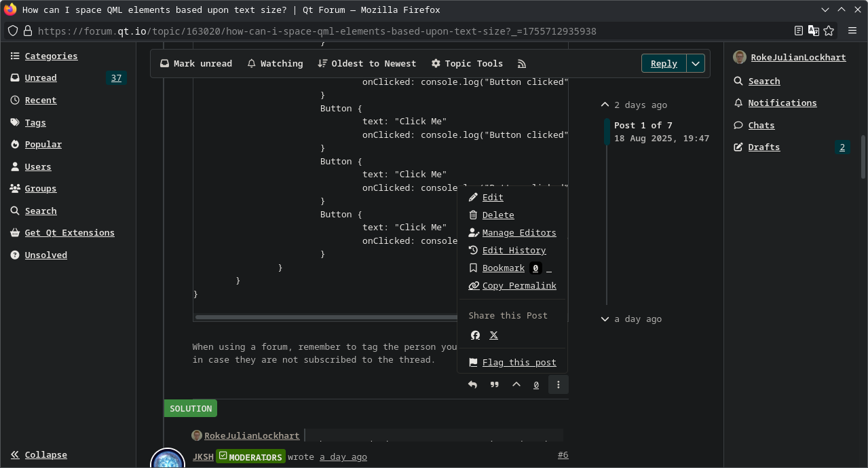Viewport: 868px width, 468px height.
Task: Click the browser URL address field
Action: click(x=407, y=31)
